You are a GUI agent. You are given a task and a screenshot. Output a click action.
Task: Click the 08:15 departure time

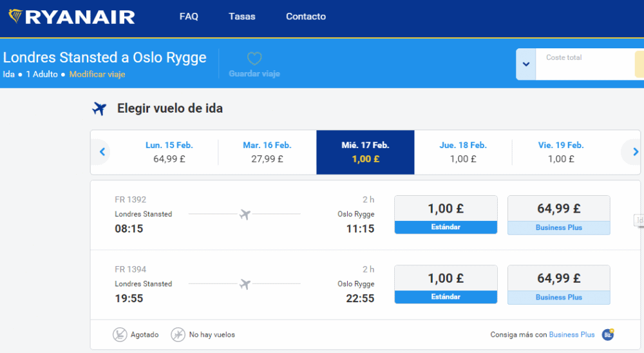[x=129, y=229]
